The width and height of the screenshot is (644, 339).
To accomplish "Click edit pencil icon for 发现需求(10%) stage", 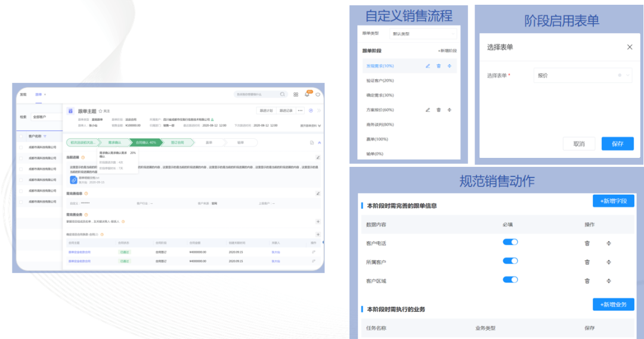I will (x=428, y=66).
